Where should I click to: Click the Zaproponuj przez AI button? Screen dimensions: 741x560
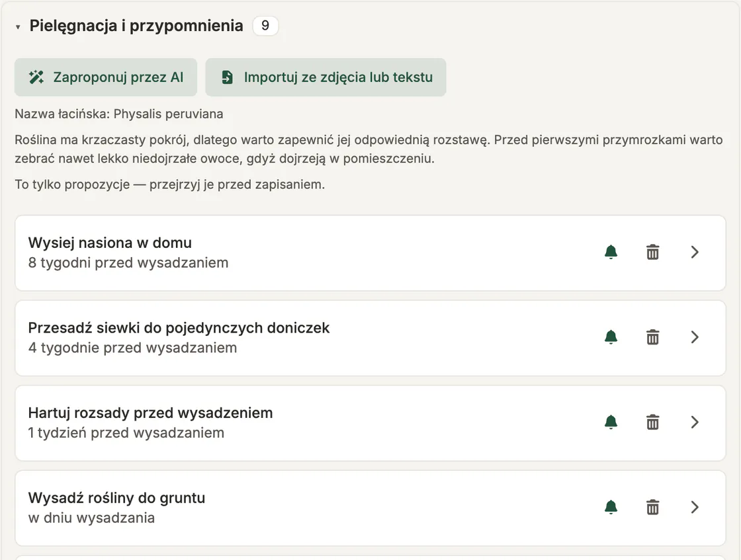pyautogui.click(x=106, y=77)
